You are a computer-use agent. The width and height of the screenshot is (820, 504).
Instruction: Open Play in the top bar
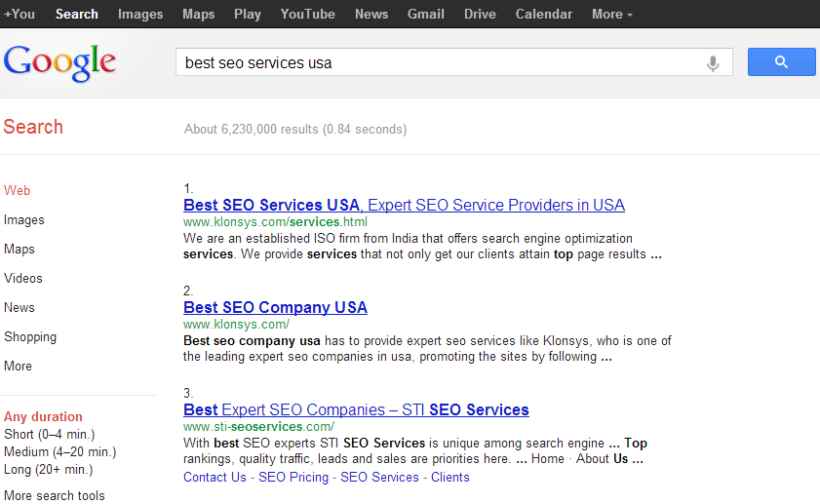pyautogui.click(x=248, y=14)
